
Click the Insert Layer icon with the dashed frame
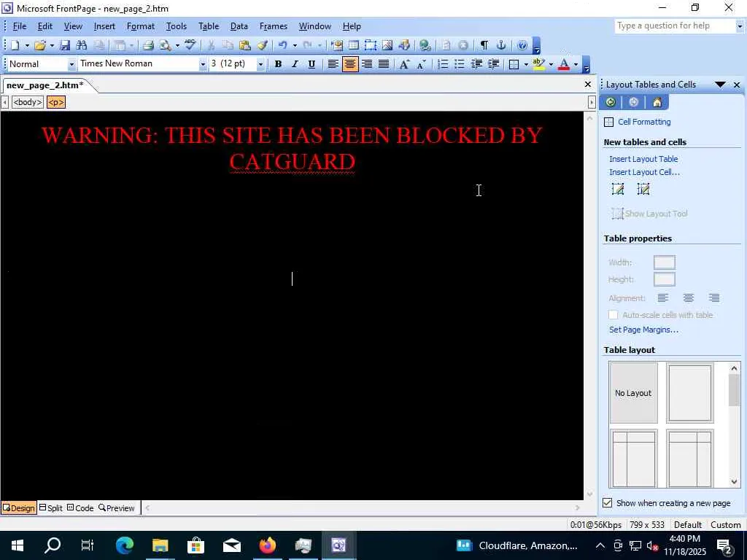[370, 45]
